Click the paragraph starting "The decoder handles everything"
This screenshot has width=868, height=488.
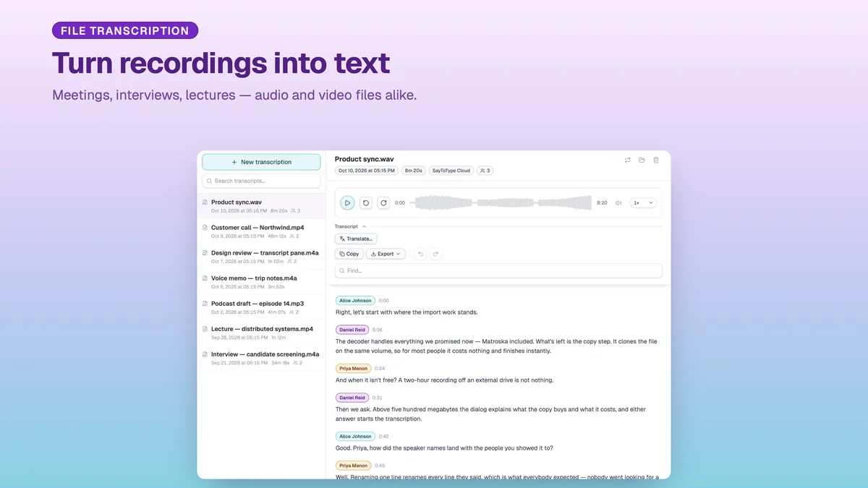click(x=496, y=346)
